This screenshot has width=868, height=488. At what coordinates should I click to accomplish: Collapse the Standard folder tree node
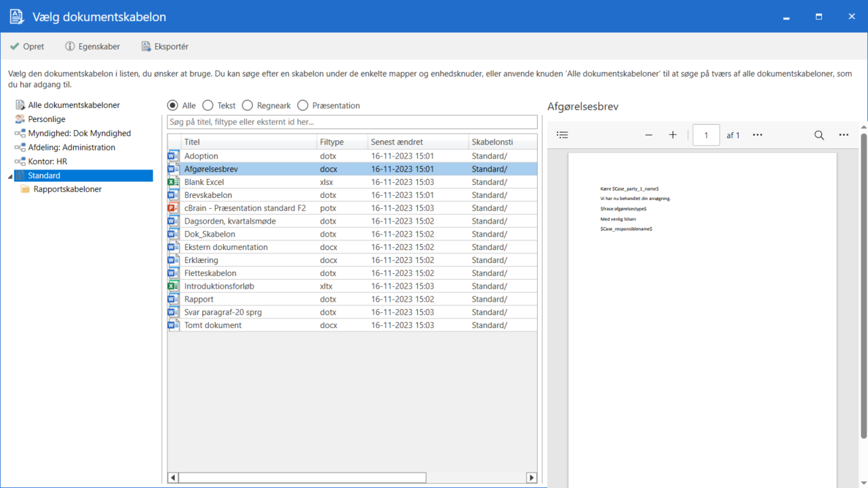point(9,176)
